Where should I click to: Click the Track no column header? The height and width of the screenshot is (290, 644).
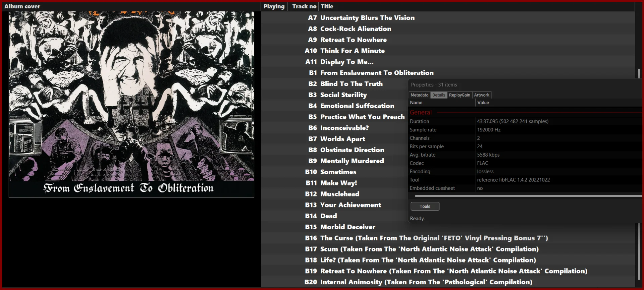[304, 6]
